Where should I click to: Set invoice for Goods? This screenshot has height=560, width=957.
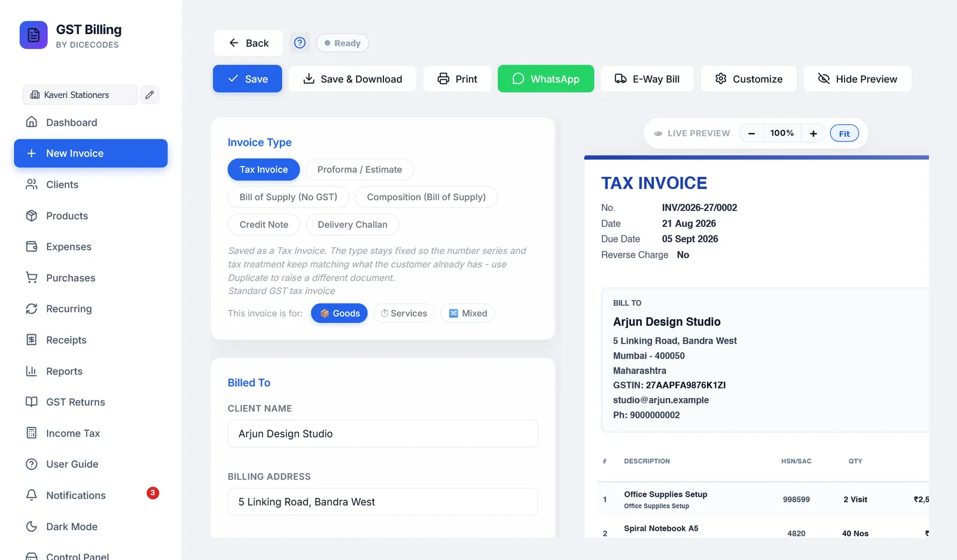(339, 313)
